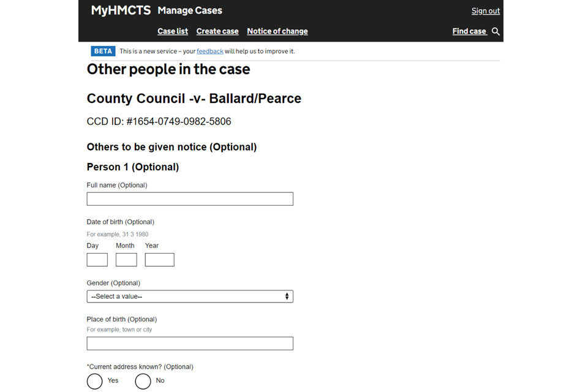Sign out of the service
Screen dimensions: 588x392
[485, 11]
